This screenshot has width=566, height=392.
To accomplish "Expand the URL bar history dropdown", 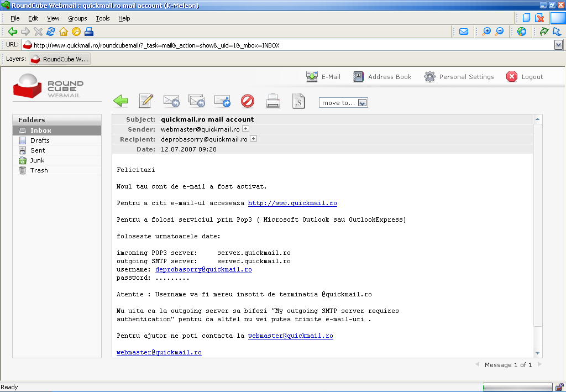I will (558, 45).
